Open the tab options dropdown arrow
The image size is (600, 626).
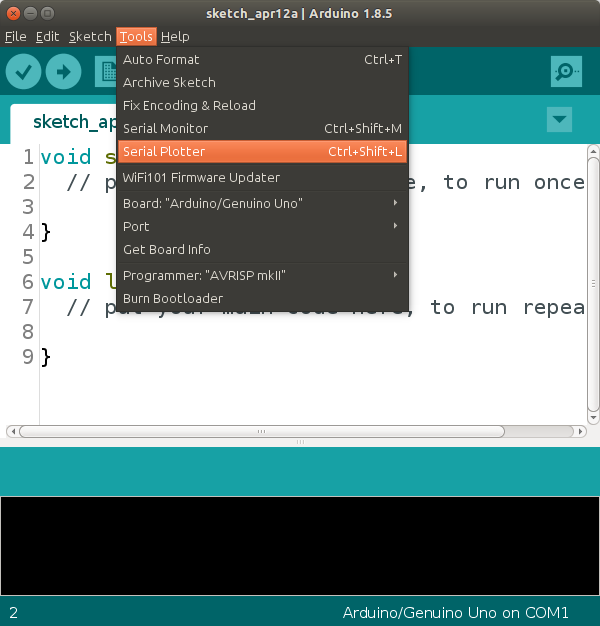tap(559, 119)
